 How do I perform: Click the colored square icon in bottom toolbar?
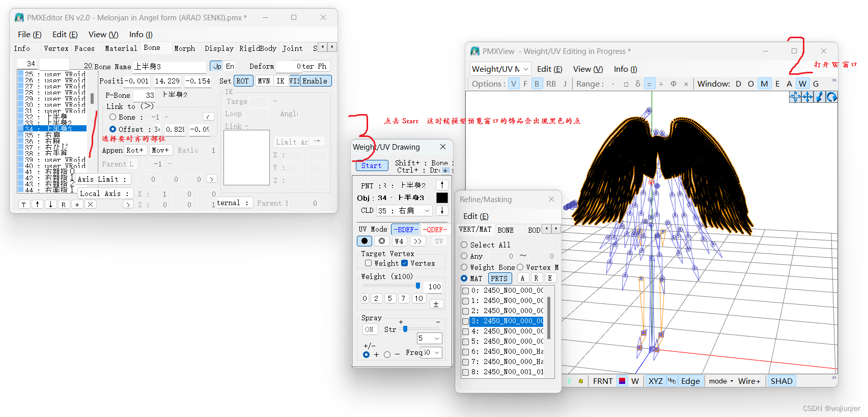click(622, 381)
